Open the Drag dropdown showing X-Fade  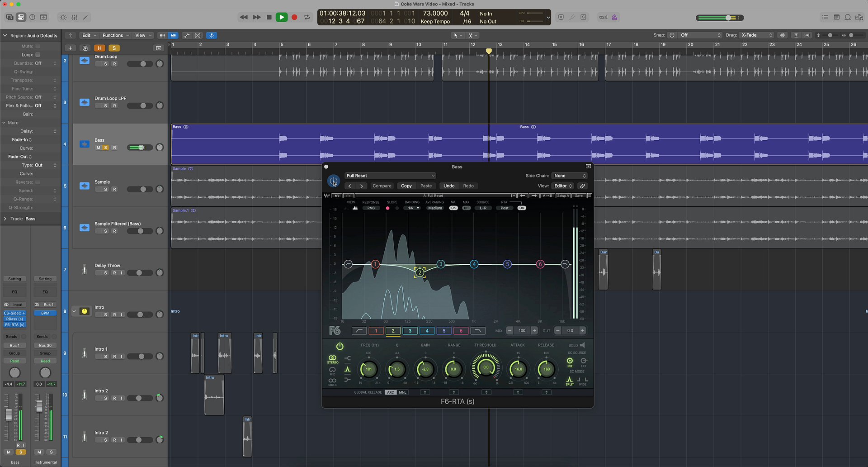tap(757, 35)
